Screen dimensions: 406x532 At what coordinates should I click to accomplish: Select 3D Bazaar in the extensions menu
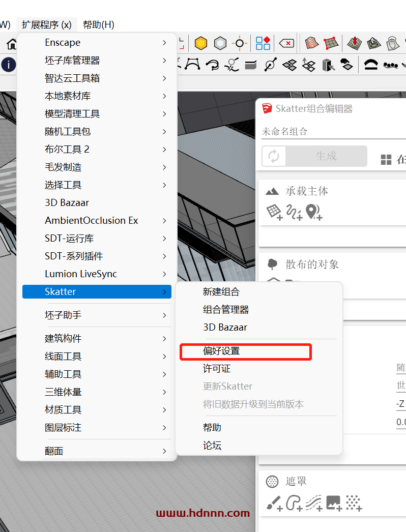pos(97,202)
